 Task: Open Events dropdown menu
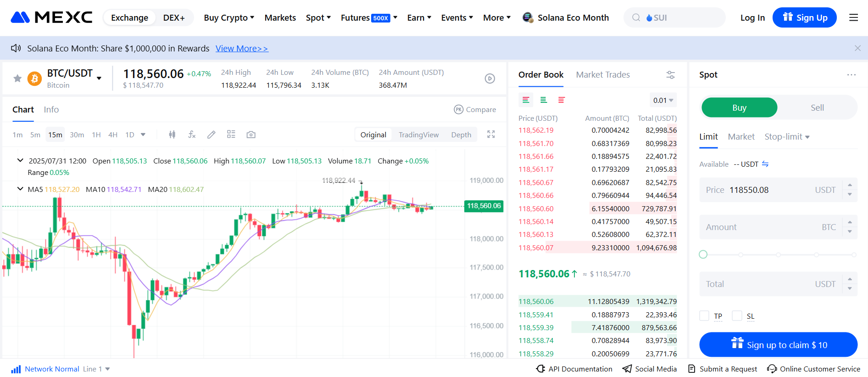click(x=457, y=17)
